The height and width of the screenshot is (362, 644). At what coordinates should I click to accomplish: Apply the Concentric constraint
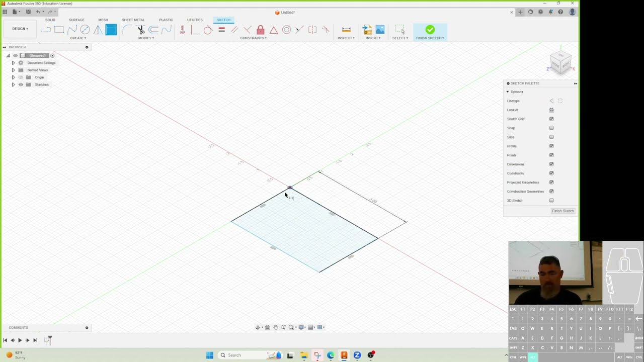(287, 30)
